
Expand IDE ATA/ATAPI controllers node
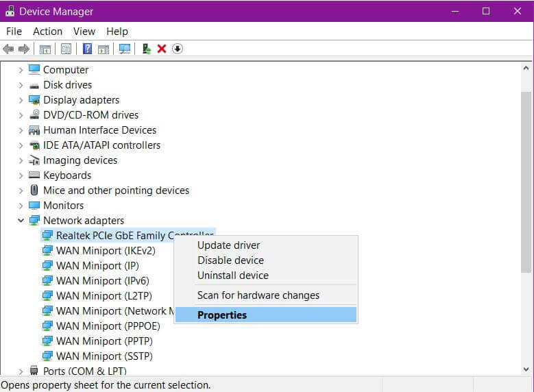coord(21,145)
